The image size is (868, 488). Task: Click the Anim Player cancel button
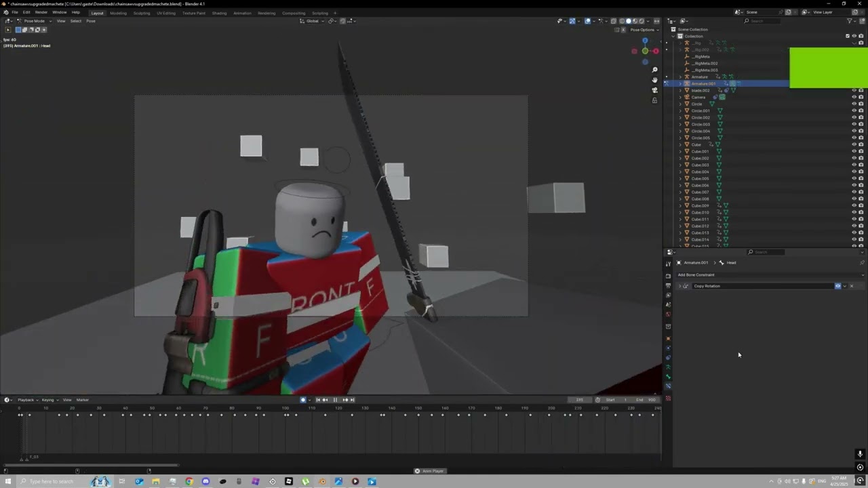417,471
